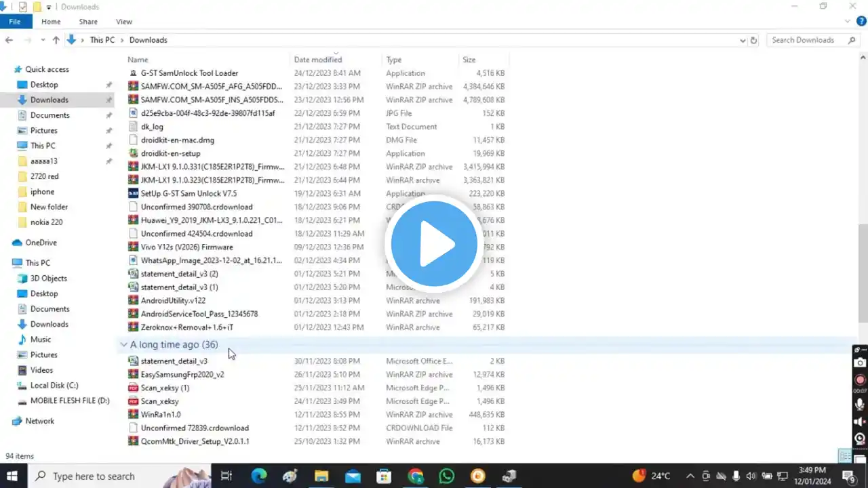Click the EasySamsungFrp2020_v2 archive icon
Viewport: 868px width, 488px height.
pos(134,375)
